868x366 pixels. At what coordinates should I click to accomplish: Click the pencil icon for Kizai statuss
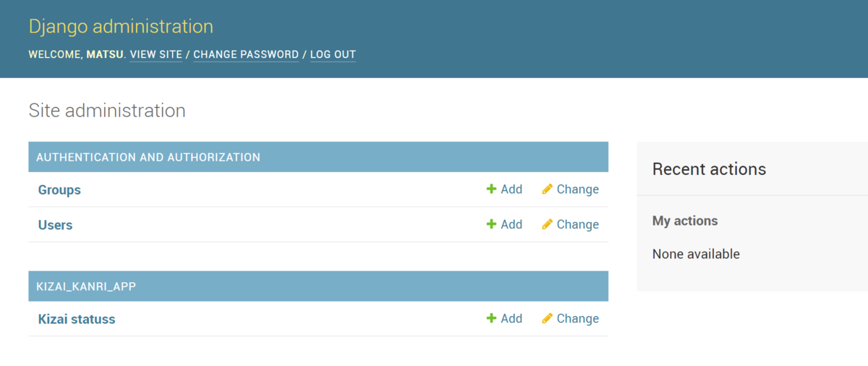pos(548,318)
